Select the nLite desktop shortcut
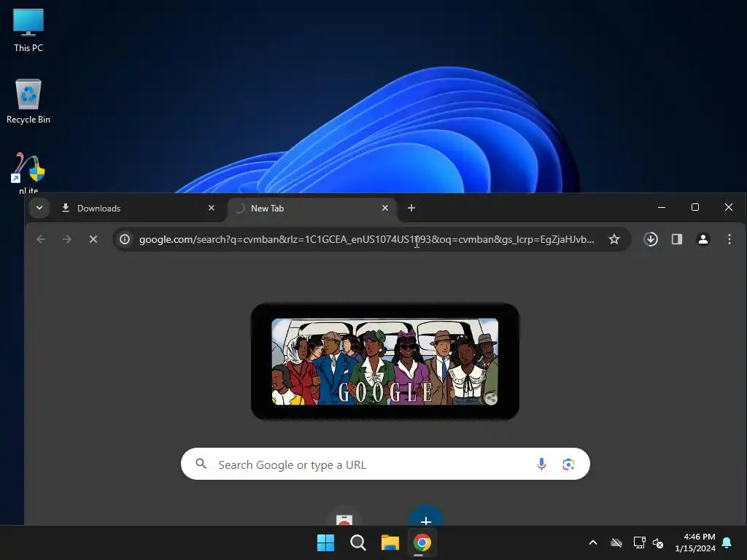The height and width of the screenshot is (560, 747). click(28, 172)
